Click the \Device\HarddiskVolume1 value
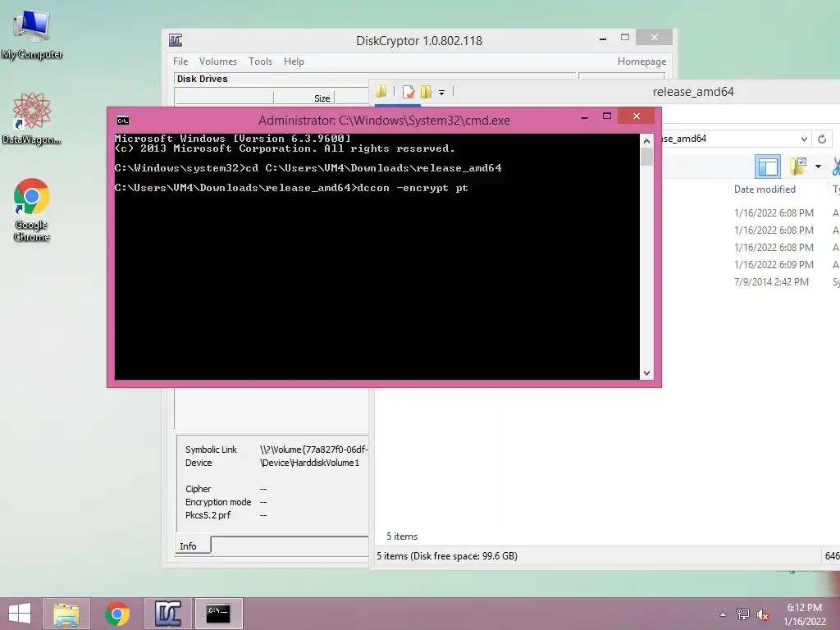Viewport: 840px width, 630px height. [x=309, y=463]
